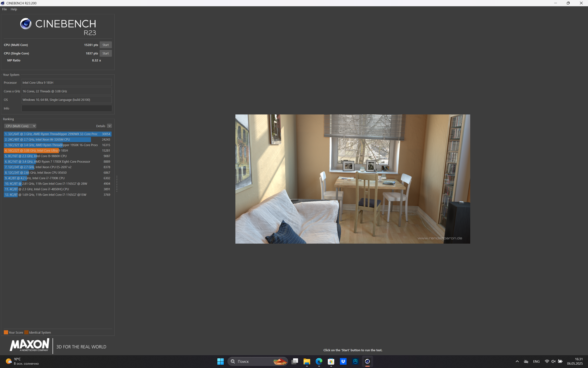Select ranking row 10 i7-1165G7 @ 28W

[58, 183]
